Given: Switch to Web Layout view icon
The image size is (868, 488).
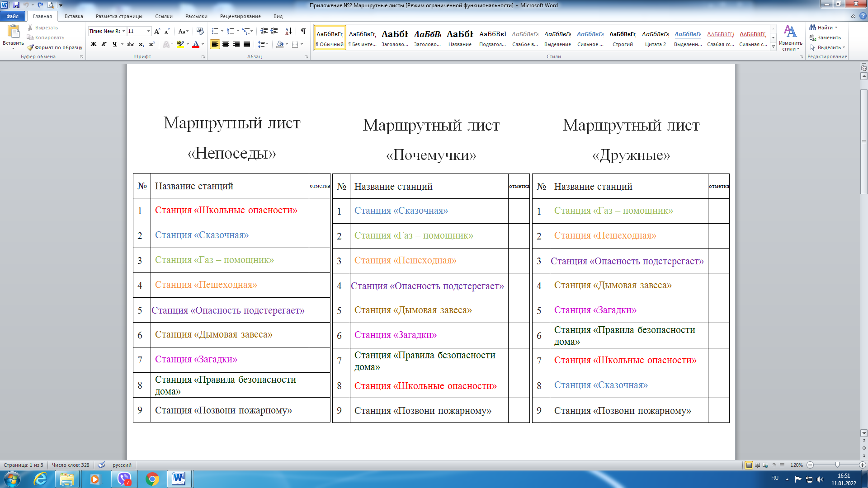Looking at the screenshot, I should click(x=765, y=465).
